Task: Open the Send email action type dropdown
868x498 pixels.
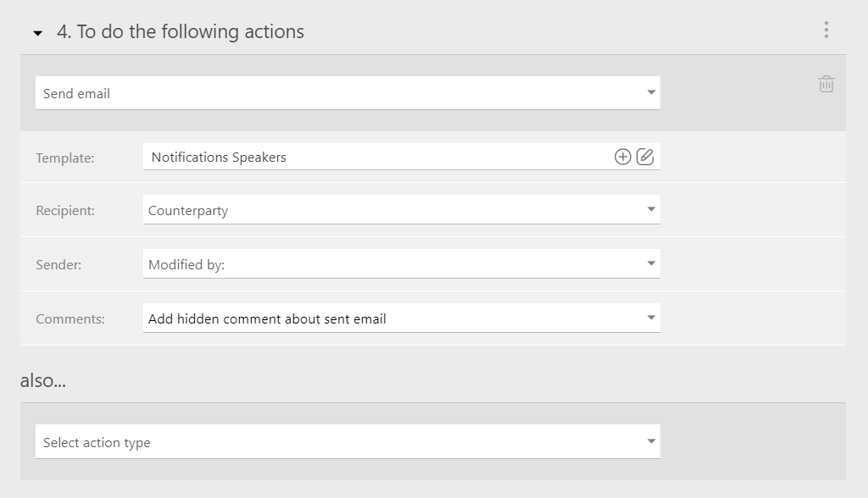Action: [x=348, y=93]
